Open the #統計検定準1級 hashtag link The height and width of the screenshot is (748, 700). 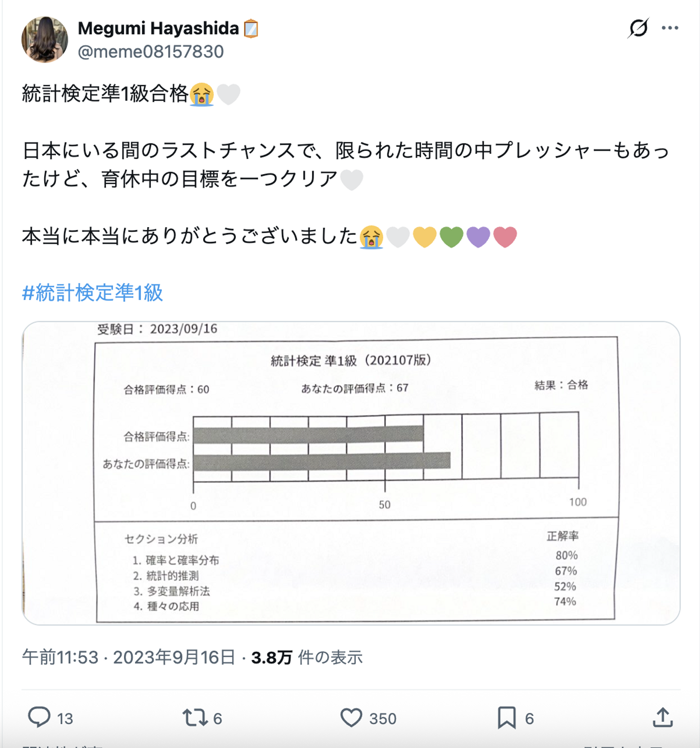coord(92,293)
